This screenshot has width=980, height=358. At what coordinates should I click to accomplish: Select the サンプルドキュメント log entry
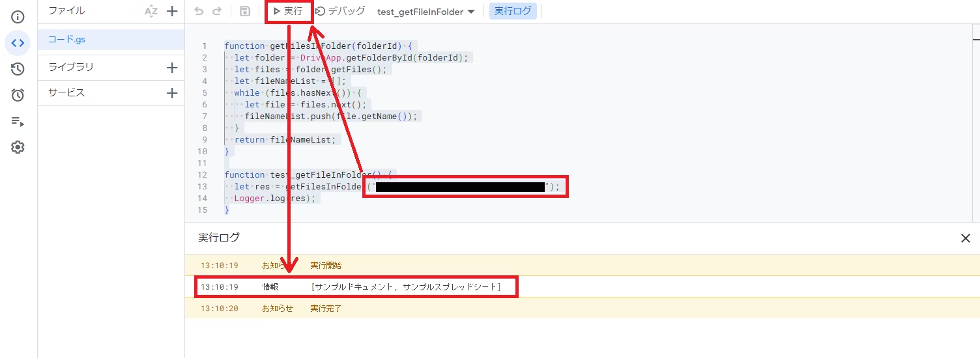tap(581, 287)
